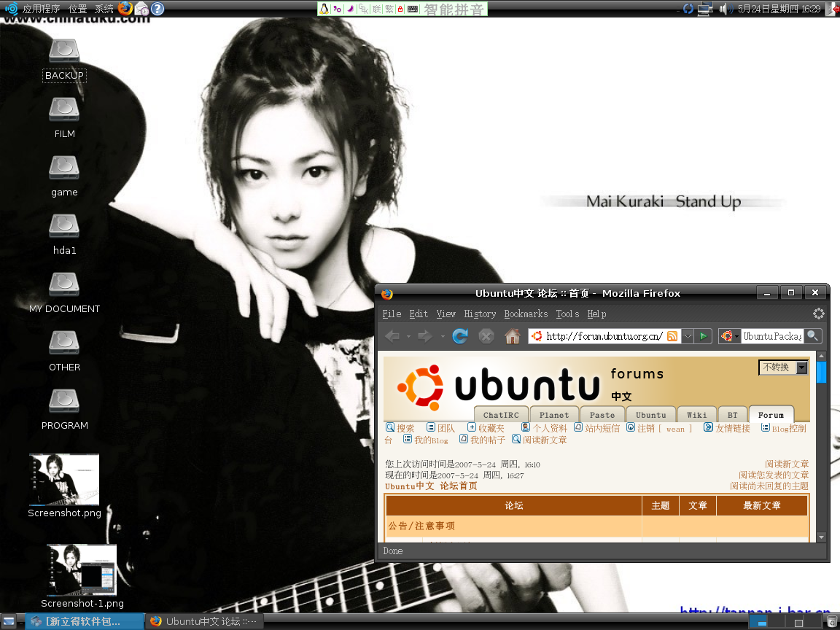The width and height of the screenshot is (840, 630).
Task: Click the Firefox Back arrow button
Action: 392,336
